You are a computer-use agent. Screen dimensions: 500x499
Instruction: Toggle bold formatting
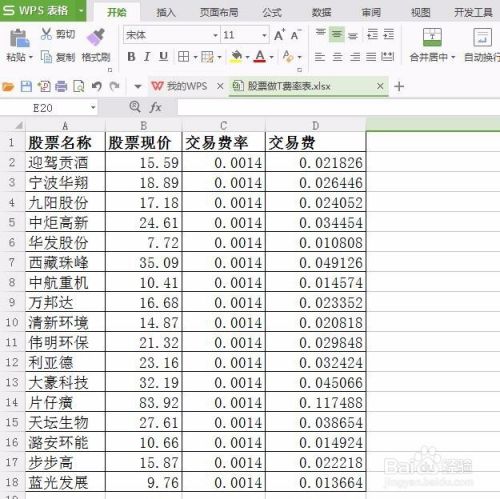(131, 57)
